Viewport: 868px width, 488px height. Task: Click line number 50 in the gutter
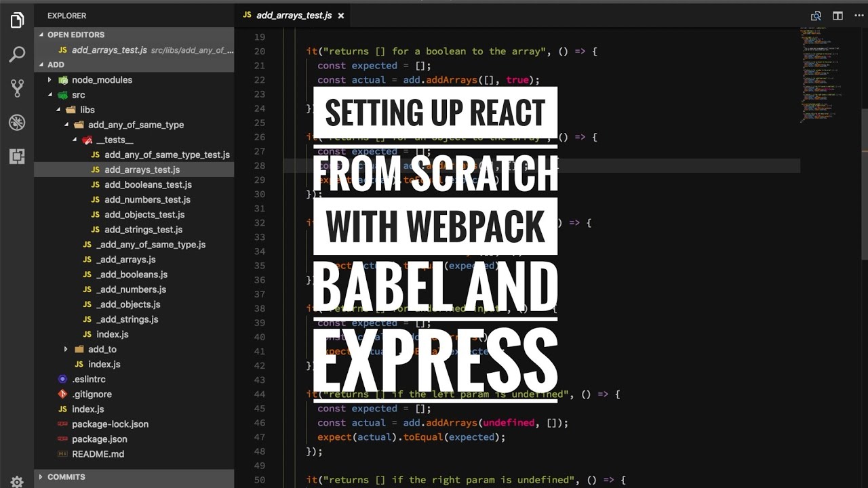(x=259, y=480)
